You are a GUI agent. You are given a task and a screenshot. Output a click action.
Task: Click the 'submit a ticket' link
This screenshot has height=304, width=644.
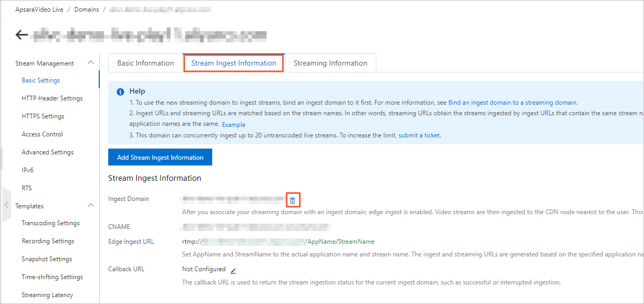click(x=419, y=135)
